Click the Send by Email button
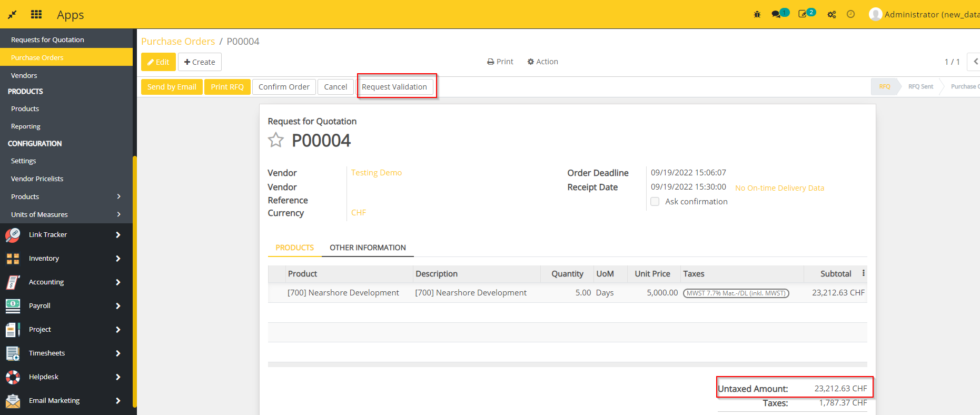This screenshot has width=980, height=415. [x=172, y=87]
